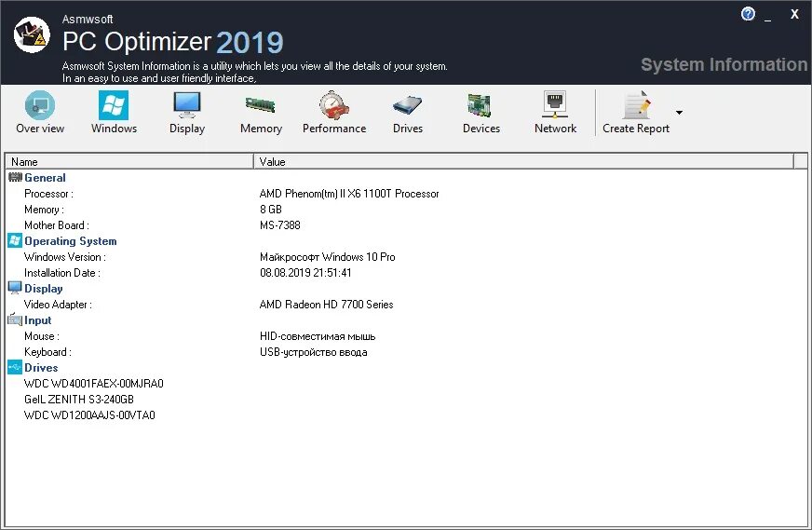Select the Drives disk icon
The image size is (812, 530).
point(408,105)
